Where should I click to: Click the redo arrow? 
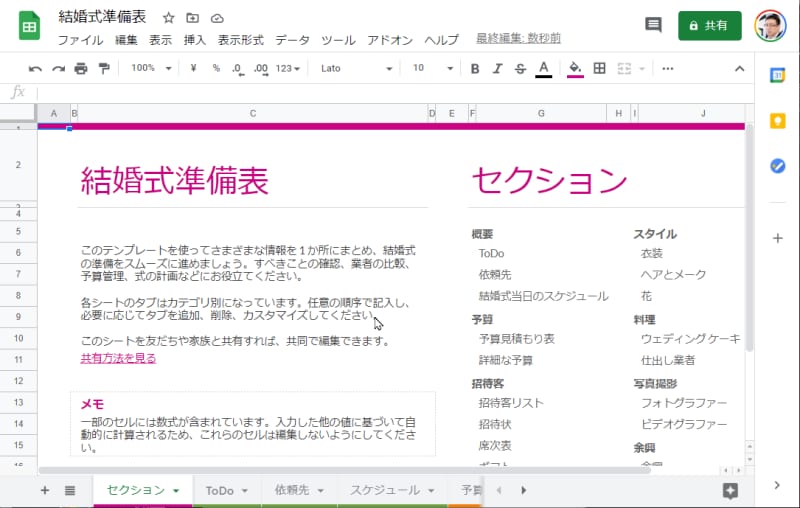click(58, 68)
